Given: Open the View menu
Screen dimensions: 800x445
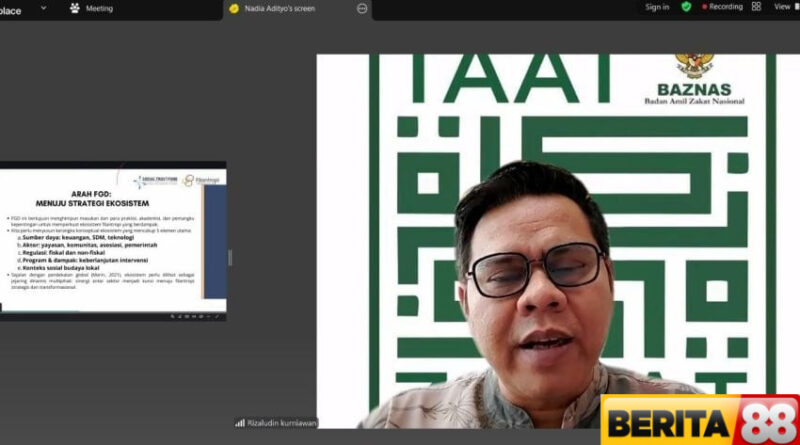Looking at the screenshot, I should pyautogui.click(x=782, y=7).
